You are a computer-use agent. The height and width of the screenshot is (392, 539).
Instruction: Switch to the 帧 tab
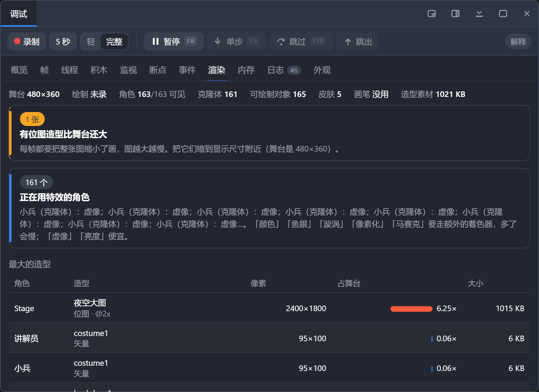(x=44, y=70)
